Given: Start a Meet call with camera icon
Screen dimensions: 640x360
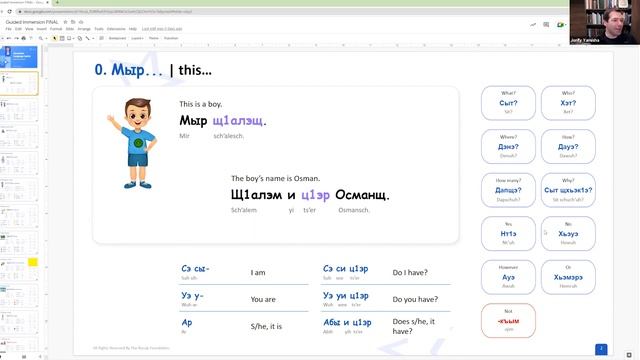Looking at the screenshot, I should 560,25.
